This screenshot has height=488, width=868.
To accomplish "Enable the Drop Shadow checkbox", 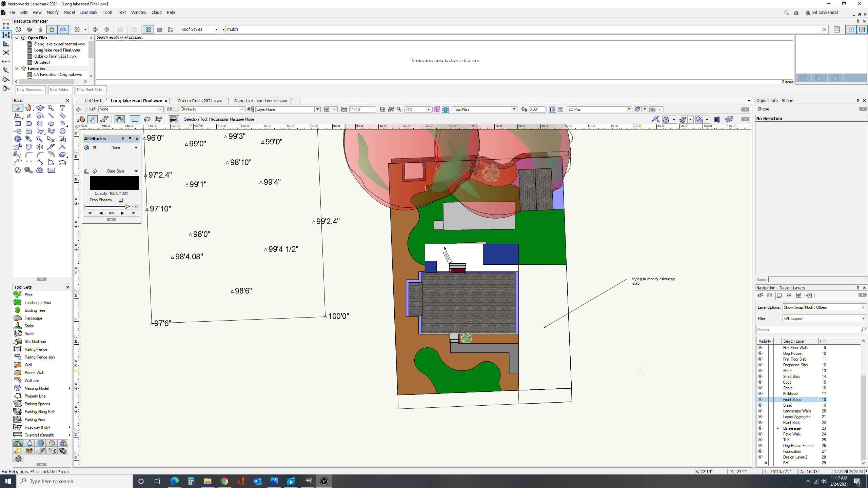I will pos(121,200).
